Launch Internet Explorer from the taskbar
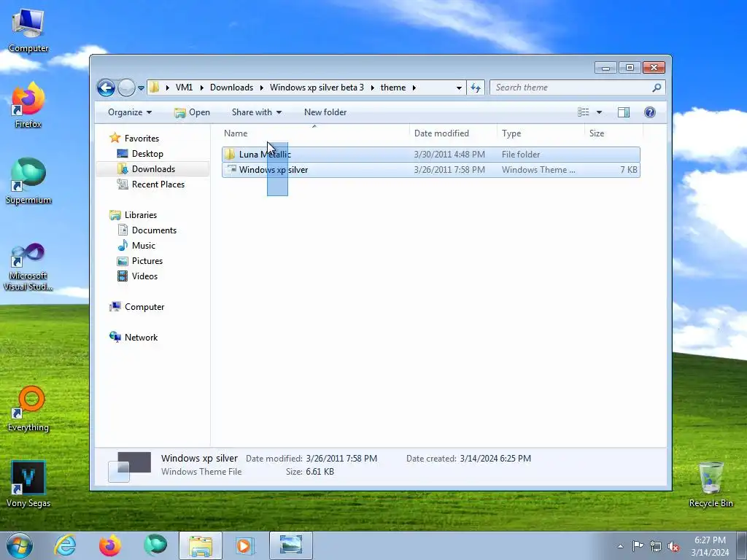The width and height of the screenshot is (747, 560). 65,545
